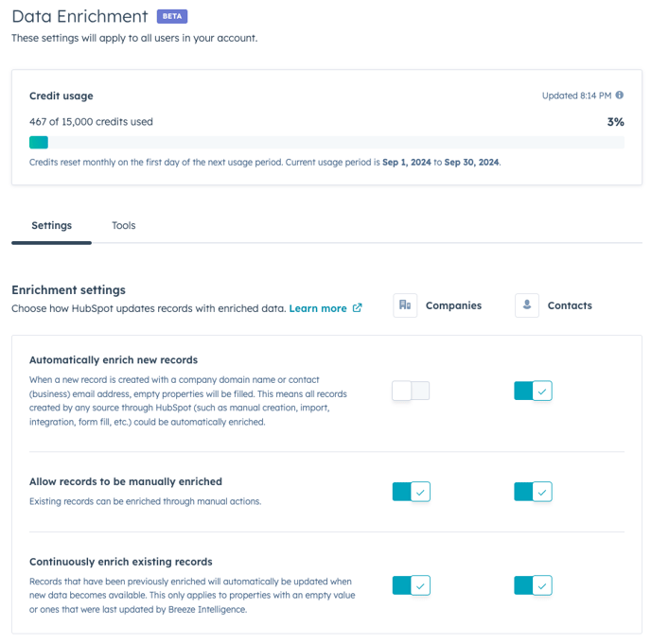651x644 pixels.
Task: Click the Contacts person icon
Action: click(526, 305)
